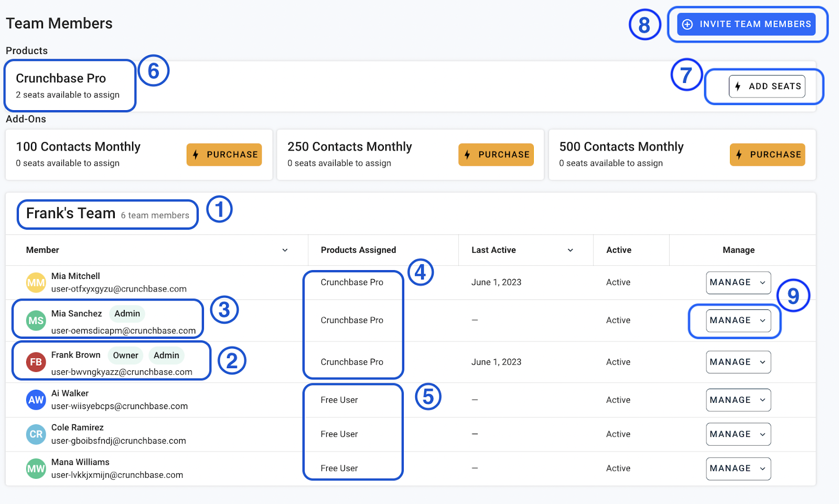Open Manage dropdown for Mana Williams

click(x=738, y=468)
